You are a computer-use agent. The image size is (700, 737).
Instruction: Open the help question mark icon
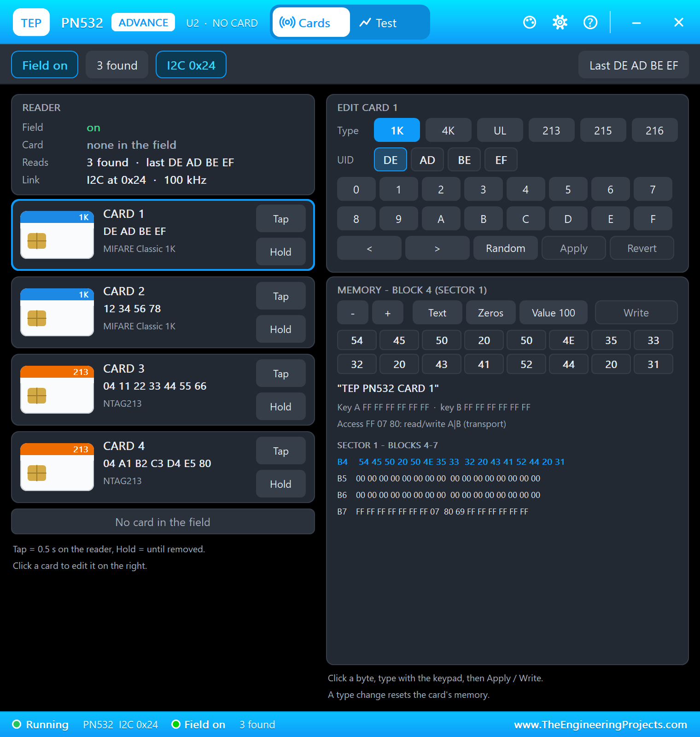[x=590, y=22]
